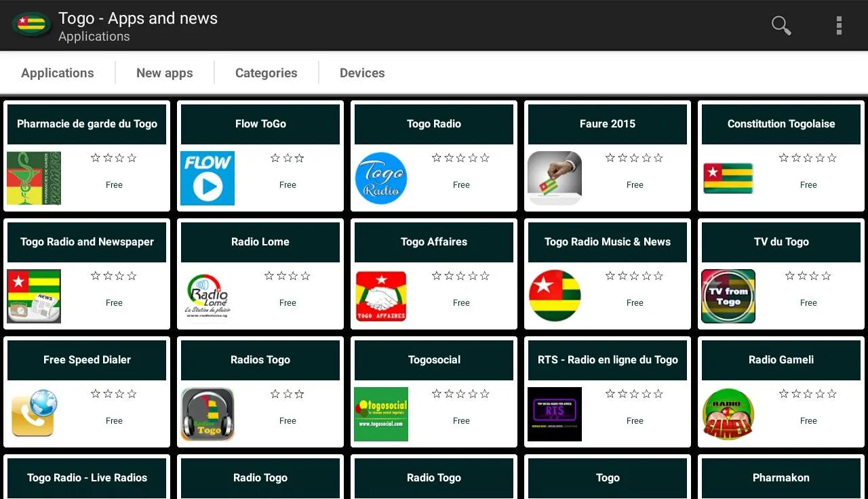Tap the Flow ToGo play icon
868x499 pixels.
click(x=208, y=178)
